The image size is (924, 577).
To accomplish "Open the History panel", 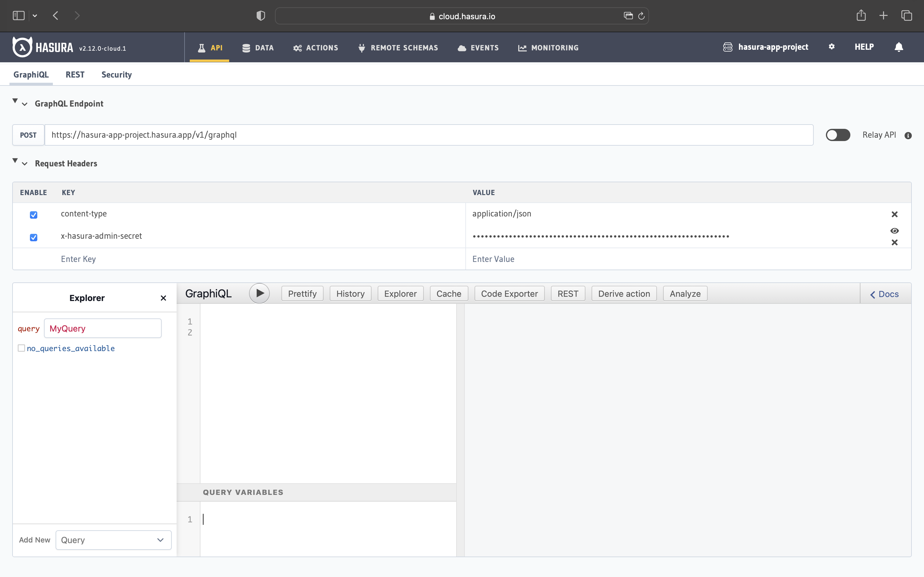I will point(350,293).
